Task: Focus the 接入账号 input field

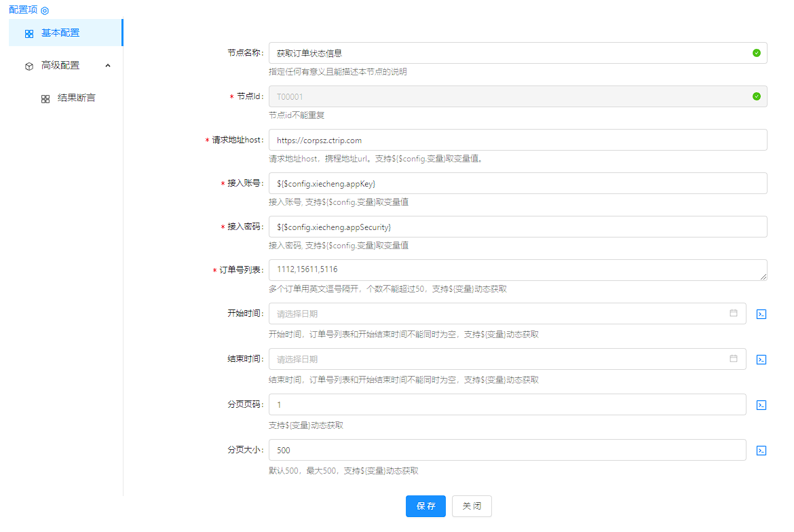Action: point(517,183)
